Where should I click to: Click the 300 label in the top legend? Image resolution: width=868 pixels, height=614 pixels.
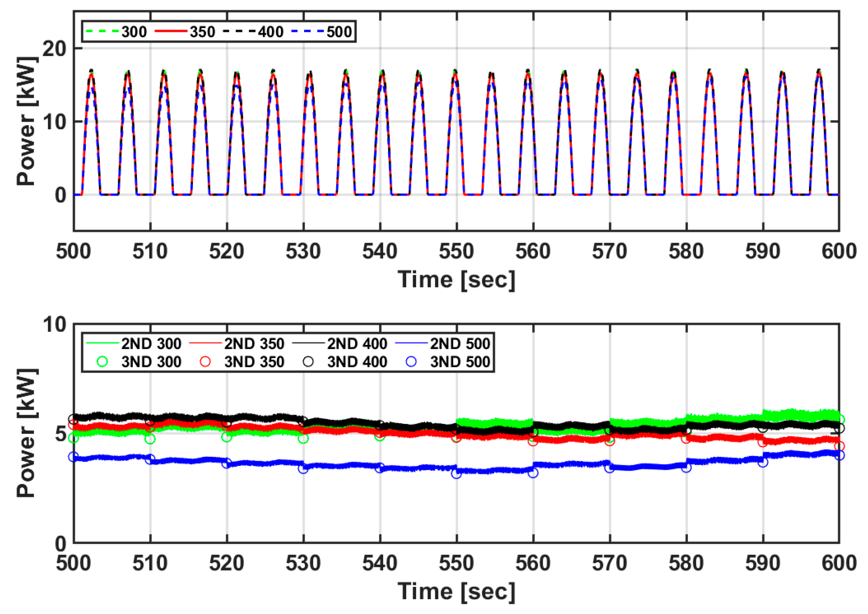coord(133,32)
